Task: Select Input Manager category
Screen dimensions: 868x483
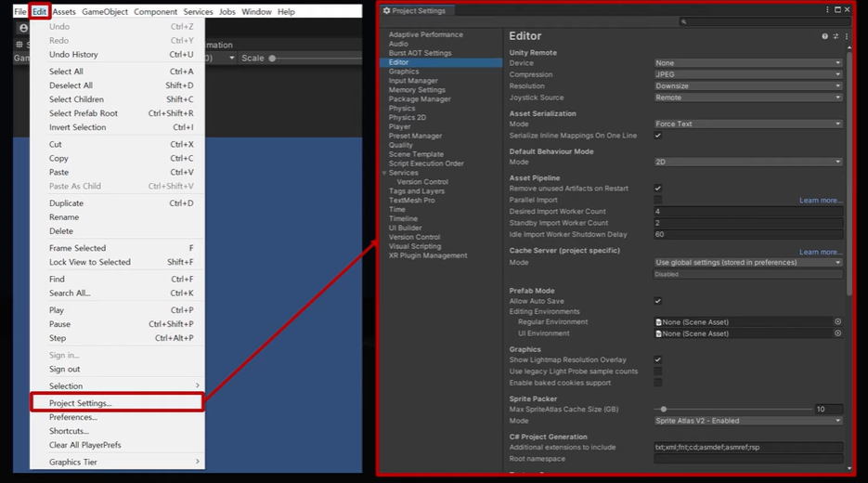Action: coord(413,81)
